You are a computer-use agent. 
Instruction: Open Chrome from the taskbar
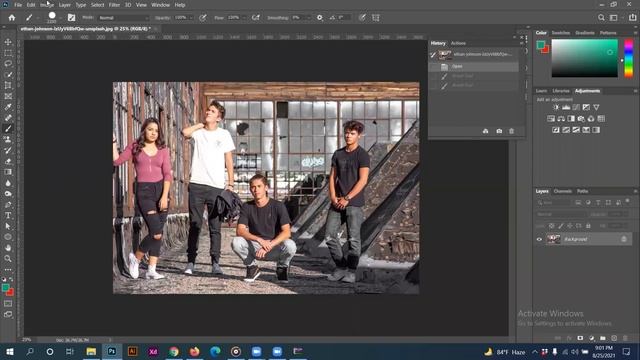click(174, 351)
